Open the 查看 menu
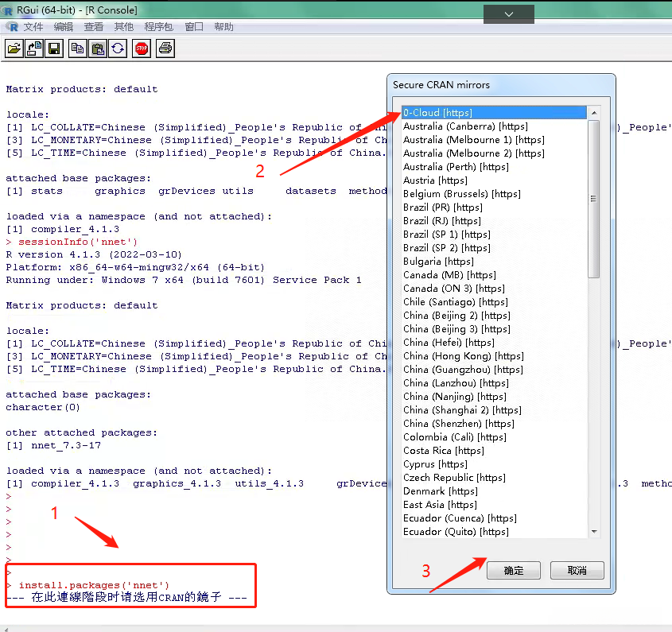The height and width of the screenshot is (632, 672). pos(93,27)
